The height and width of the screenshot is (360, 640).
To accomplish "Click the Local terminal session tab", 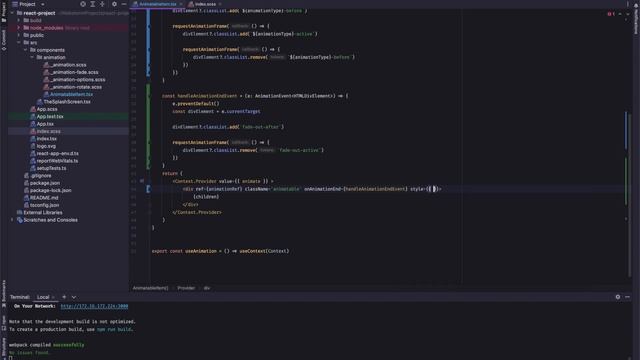I will click(43, 297).
